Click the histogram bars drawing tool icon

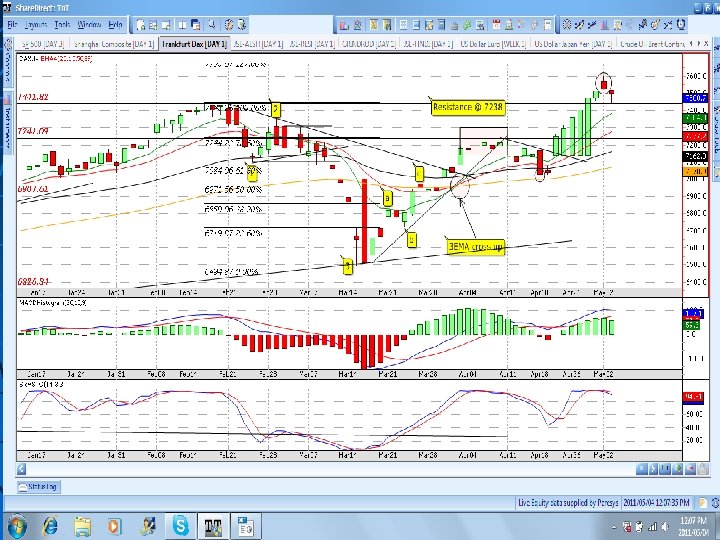click(605, 25)
